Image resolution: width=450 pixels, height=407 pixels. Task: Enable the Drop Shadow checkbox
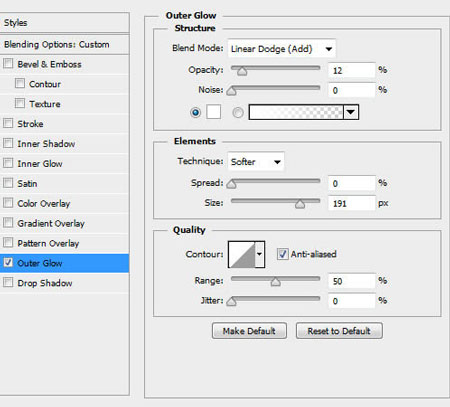point(8,282)
